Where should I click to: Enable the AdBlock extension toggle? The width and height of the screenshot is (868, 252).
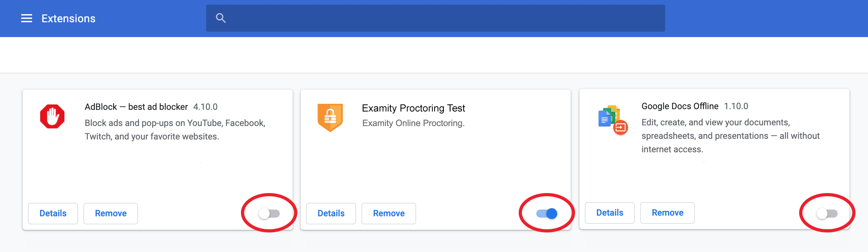coord(269,213)
